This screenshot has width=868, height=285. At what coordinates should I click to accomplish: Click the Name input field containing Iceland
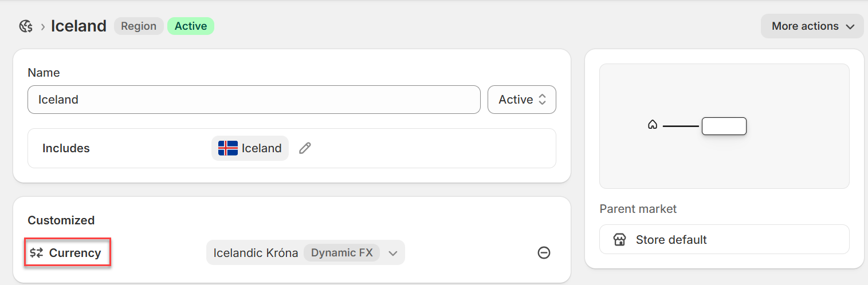tap(253, 100)
